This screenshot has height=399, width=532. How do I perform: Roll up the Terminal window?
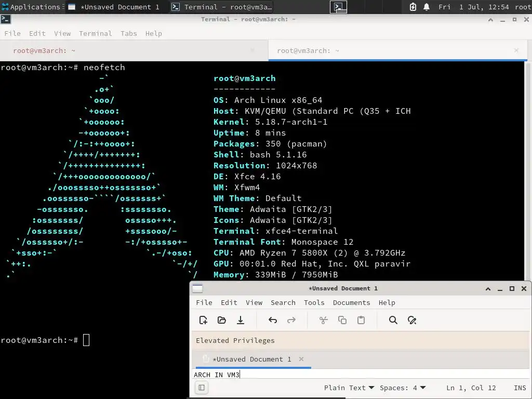click(490, 20)
